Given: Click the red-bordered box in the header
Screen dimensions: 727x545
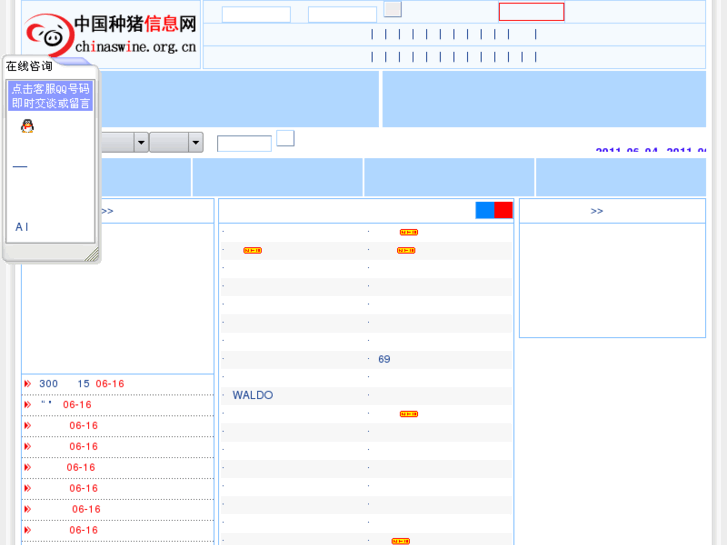Looking at the screenshot, I should (x=531, y=12).
